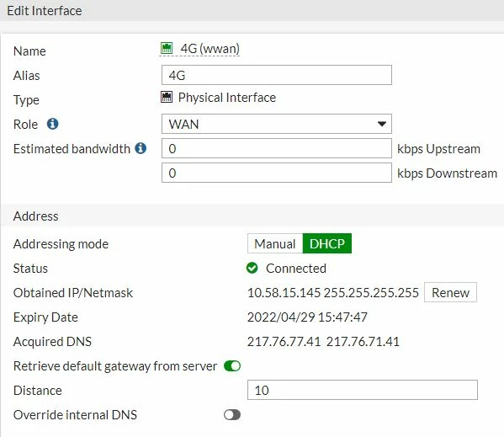
Task: Click the info icon next to Role
Action: tap(53, 124)
